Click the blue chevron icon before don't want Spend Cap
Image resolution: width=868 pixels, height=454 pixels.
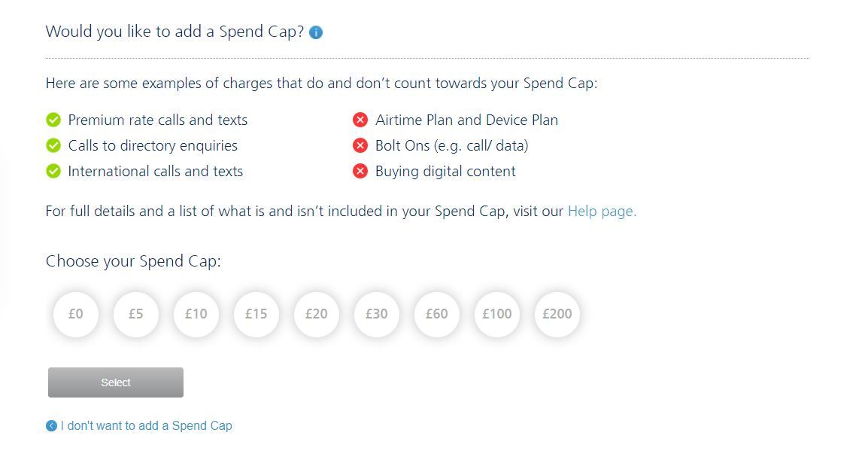(x=51, y=425)
